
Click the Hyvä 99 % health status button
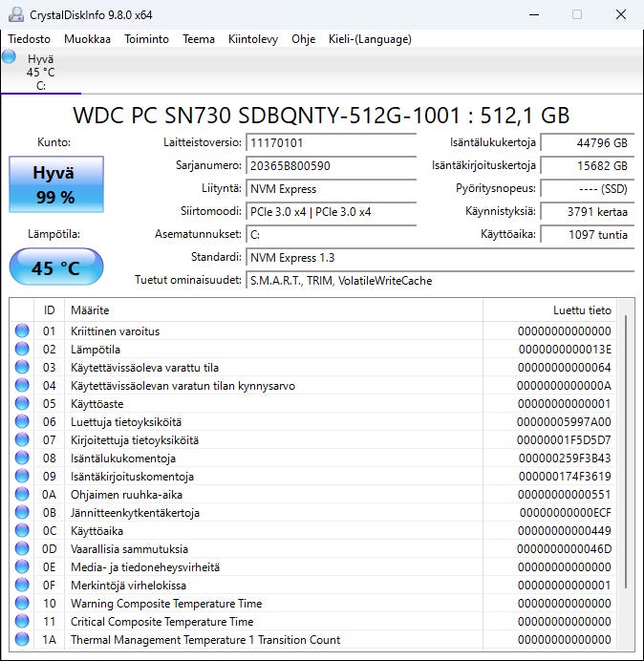56,184
